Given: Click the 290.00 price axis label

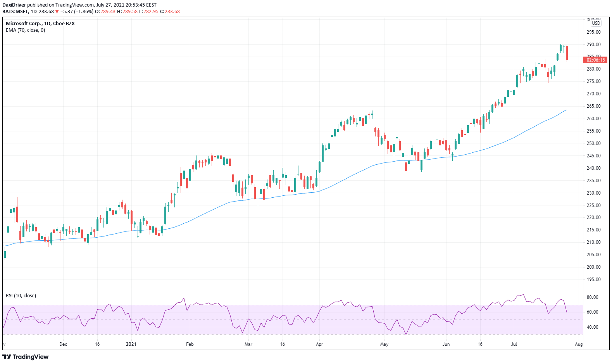Looking at the screenshot, I should click(x=593, y=45).
